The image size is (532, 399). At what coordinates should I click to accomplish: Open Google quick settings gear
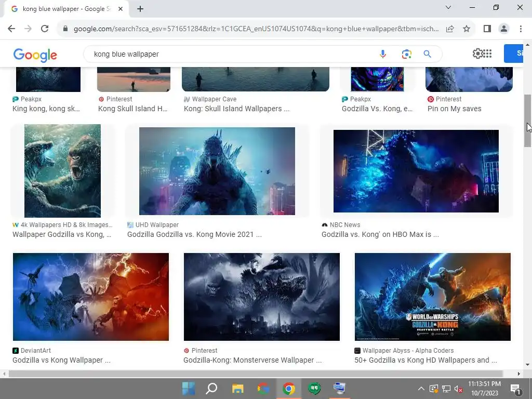477,54
